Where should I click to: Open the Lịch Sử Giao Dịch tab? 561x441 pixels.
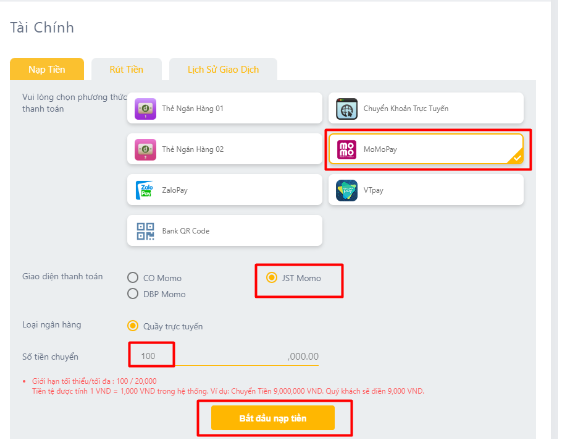click(223, 69)
